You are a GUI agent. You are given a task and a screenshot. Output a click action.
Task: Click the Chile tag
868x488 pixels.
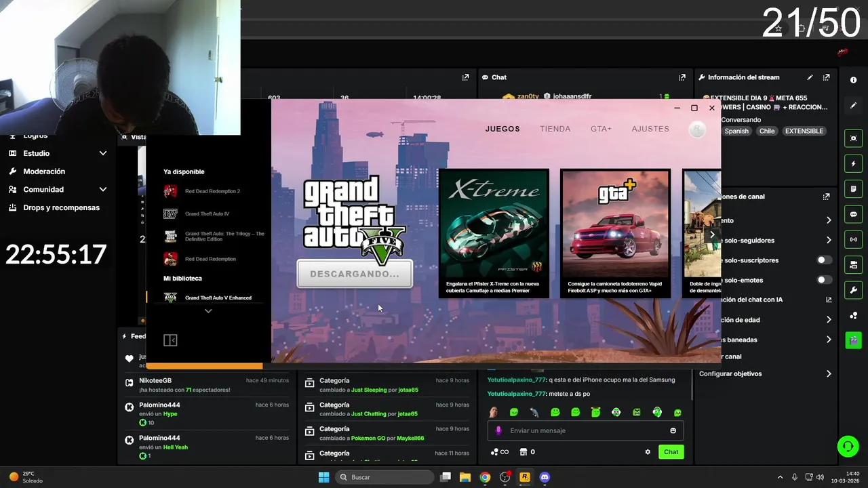(767, 131)
